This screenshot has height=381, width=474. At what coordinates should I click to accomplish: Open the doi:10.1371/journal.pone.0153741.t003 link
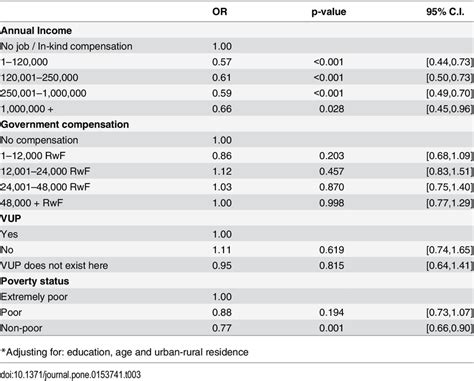tap(70, 375)
